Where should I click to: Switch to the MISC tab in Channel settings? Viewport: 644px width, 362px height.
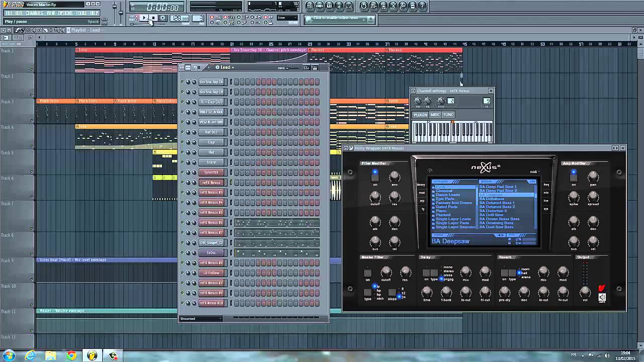[x=435, y=115]
